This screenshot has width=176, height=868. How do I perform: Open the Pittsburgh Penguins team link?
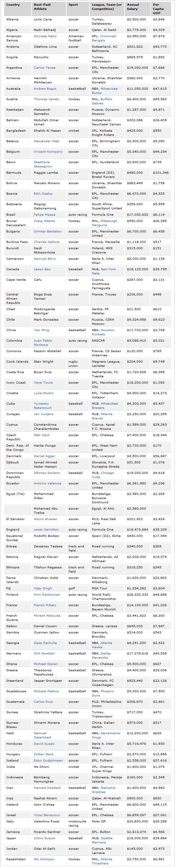(x=105, y=223)
